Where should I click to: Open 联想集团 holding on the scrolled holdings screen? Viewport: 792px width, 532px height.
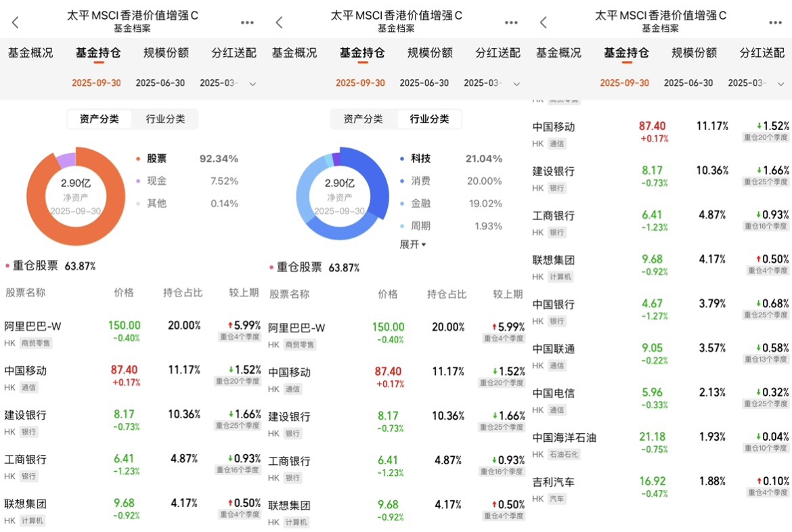tap(660, 267)
